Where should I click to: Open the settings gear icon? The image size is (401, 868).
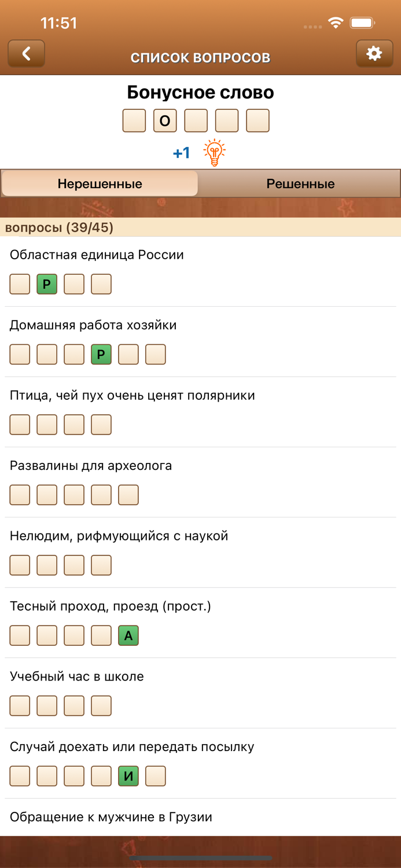(x=374, y=53)
